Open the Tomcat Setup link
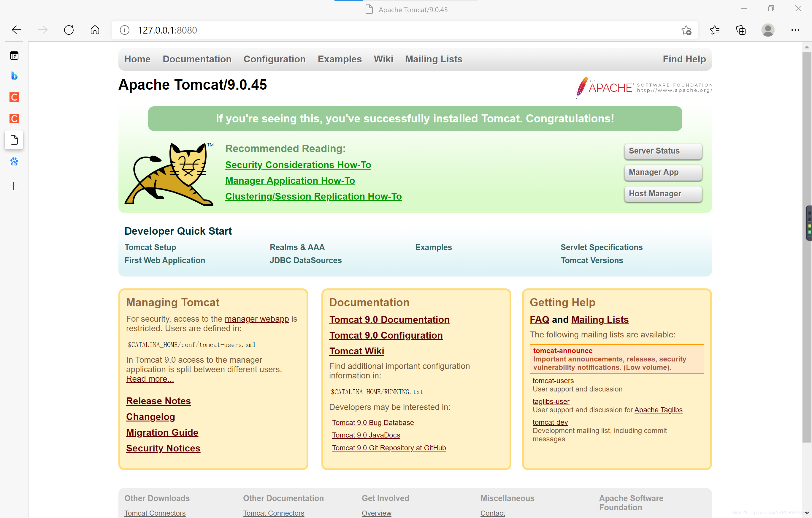The image size is (812, 518). click(x=150, y=247)
